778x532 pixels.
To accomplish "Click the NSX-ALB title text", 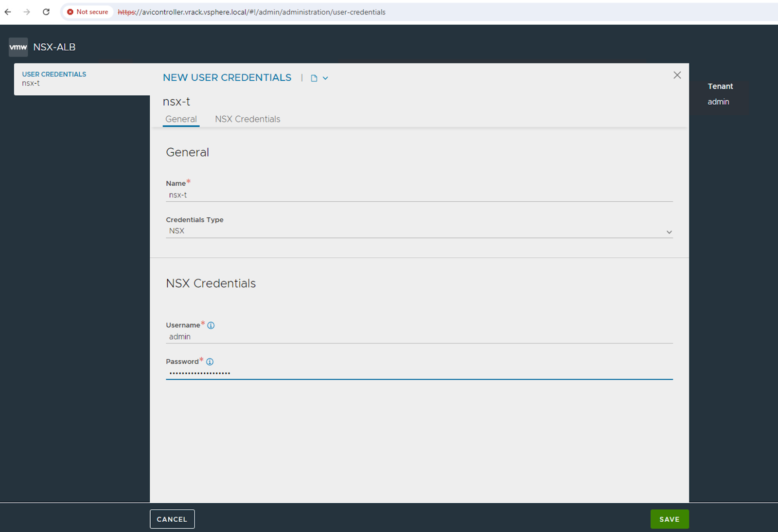I will click(54, 47).
